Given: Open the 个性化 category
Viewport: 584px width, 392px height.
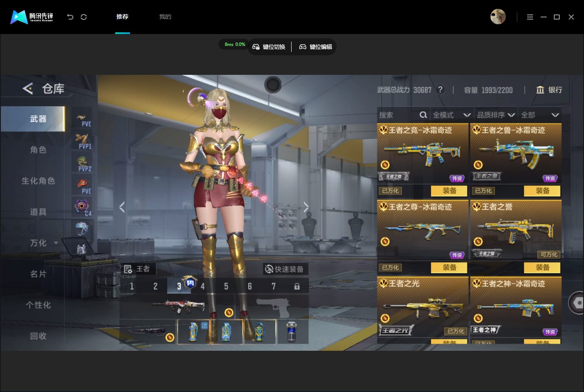Looking at the screenshot, I should [x=38, y=305].
